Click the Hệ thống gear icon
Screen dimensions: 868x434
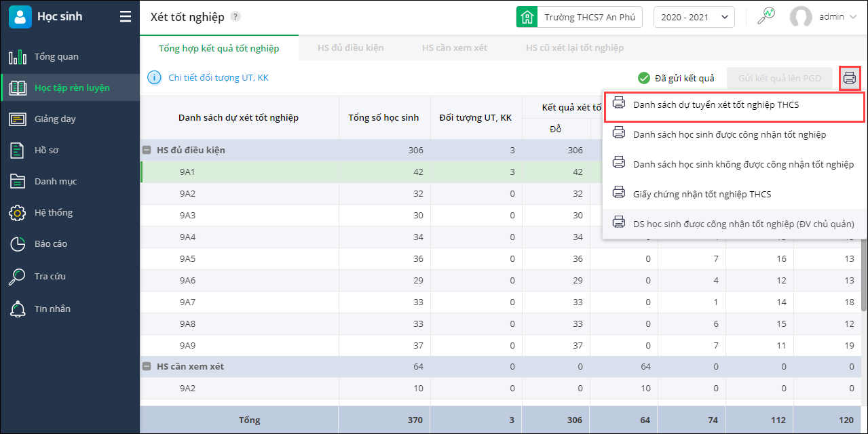pyautogui.click(x=18, y=212)
